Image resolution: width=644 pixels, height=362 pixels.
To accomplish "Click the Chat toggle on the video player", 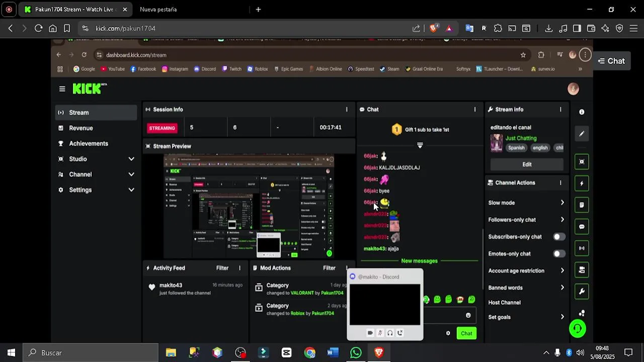I will [x=611, y=61].
